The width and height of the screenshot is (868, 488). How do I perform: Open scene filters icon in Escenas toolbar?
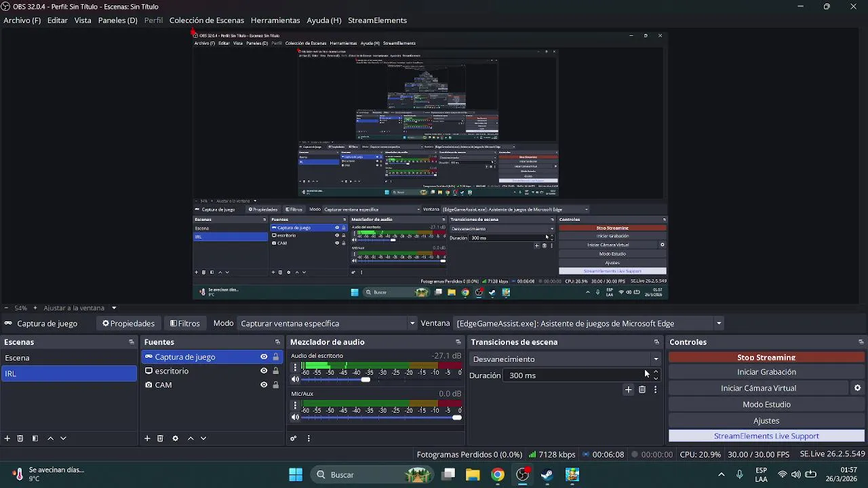coord(35,439)
